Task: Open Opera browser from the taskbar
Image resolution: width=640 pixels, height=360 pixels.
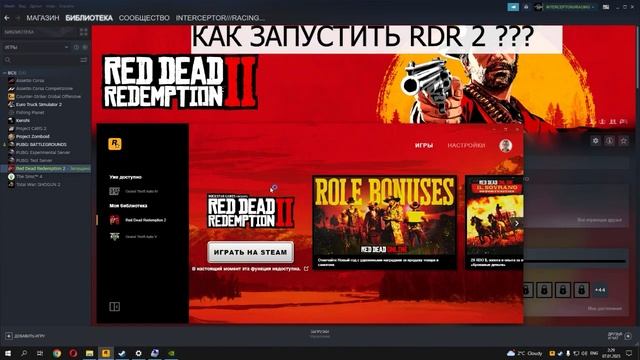Action: pos(73,353)
